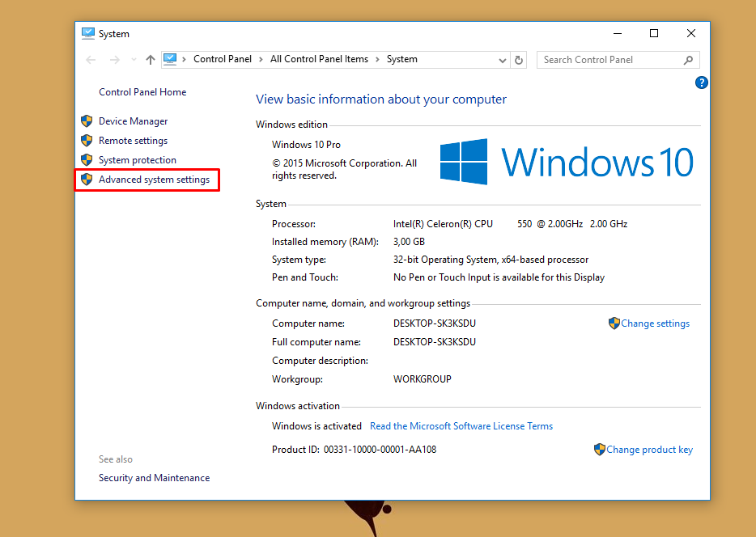Click shield icon beside Advanced system settings

pos(87,180)
